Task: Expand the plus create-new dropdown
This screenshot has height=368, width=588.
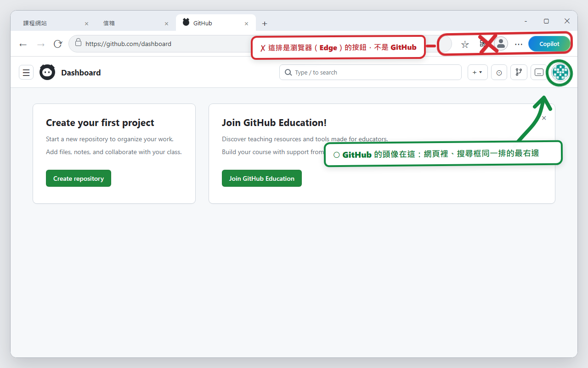Action: [478, 72]
